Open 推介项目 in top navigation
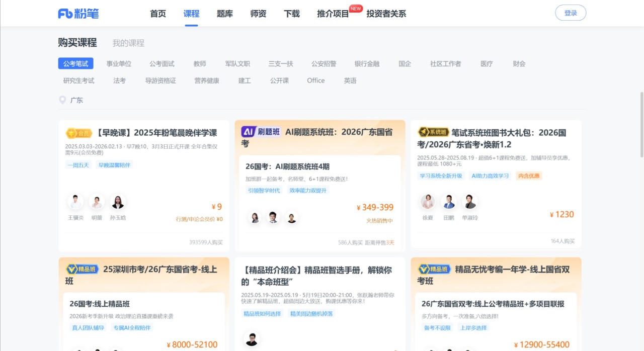This screenshot has height=351, width=644. click(x=333, y=14)
